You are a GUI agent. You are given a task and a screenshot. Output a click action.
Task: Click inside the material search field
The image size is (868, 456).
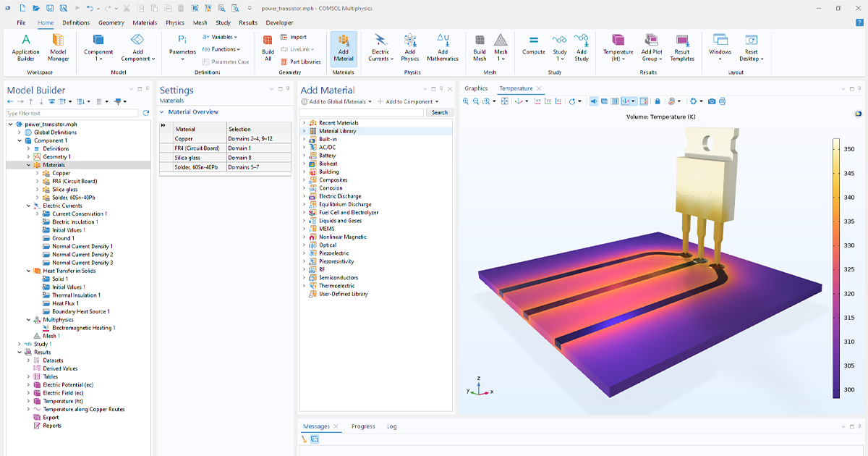[362, 112]
